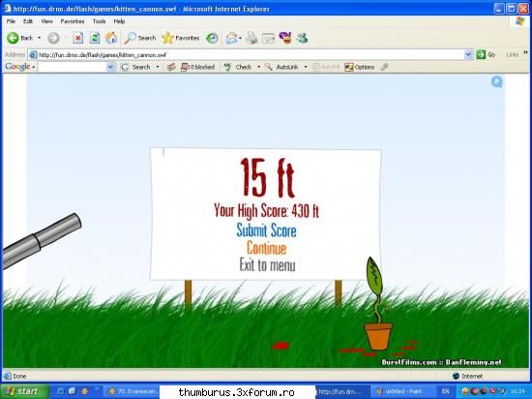Click Continue on the sign
Screen dimensions: 532x399
(x=266, y=248)
